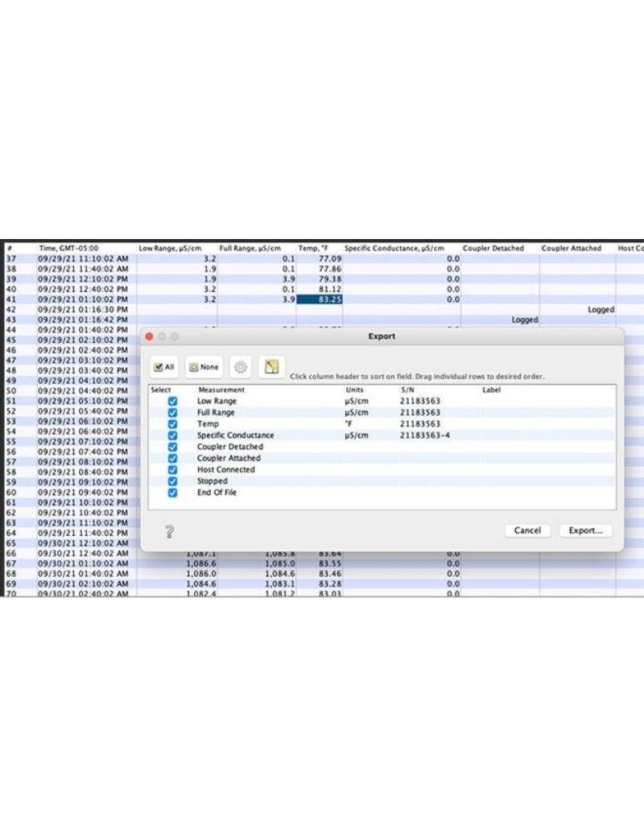Click the None deselect icon button
Screen dimensions: 644x837
click(x=204, y=367)
